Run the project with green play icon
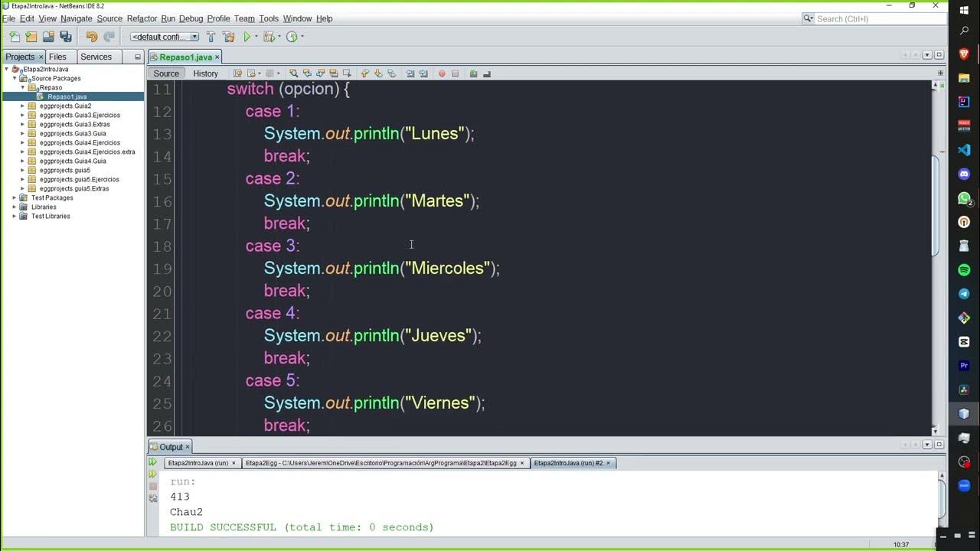980x551 pixels. (x=247, y=37)
